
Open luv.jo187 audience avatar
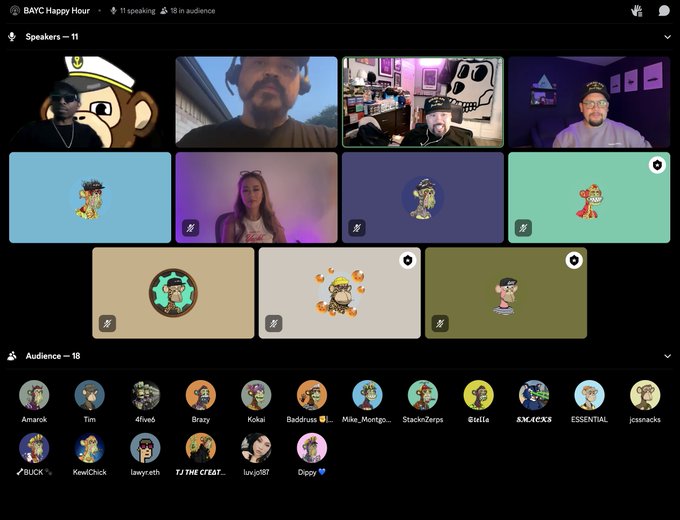[256, 448]
